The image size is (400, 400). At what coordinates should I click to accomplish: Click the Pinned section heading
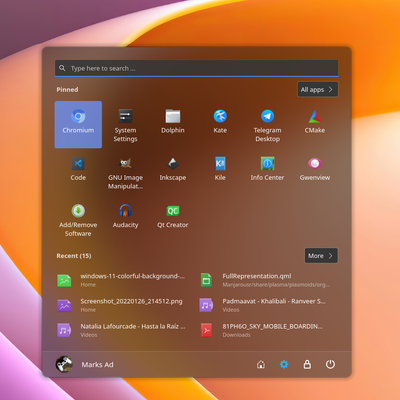point(67,89)
